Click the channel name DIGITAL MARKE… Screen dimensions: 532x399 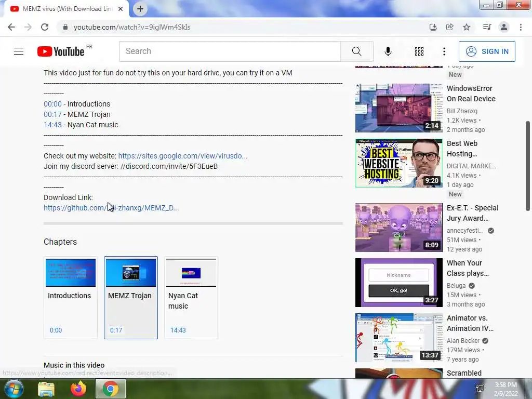coord(471,166)
